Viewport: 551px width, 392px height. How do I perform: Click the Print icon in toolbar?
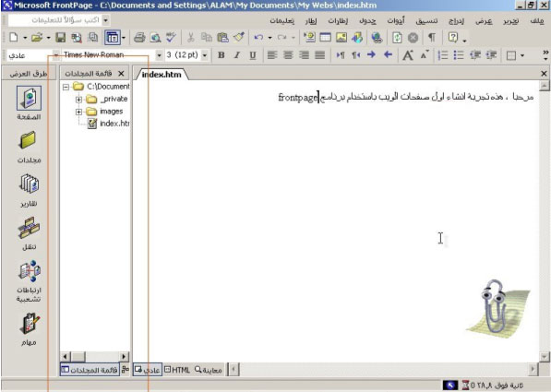pyautogui.click(x=139, y=37)
